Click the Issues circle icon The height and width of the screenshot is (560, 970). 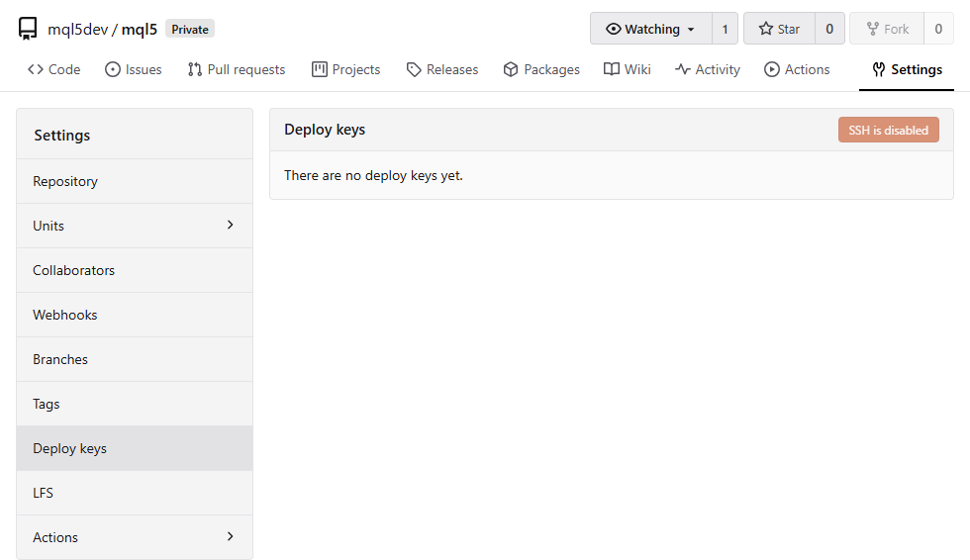pyautogui.click(x=113, y=69)
